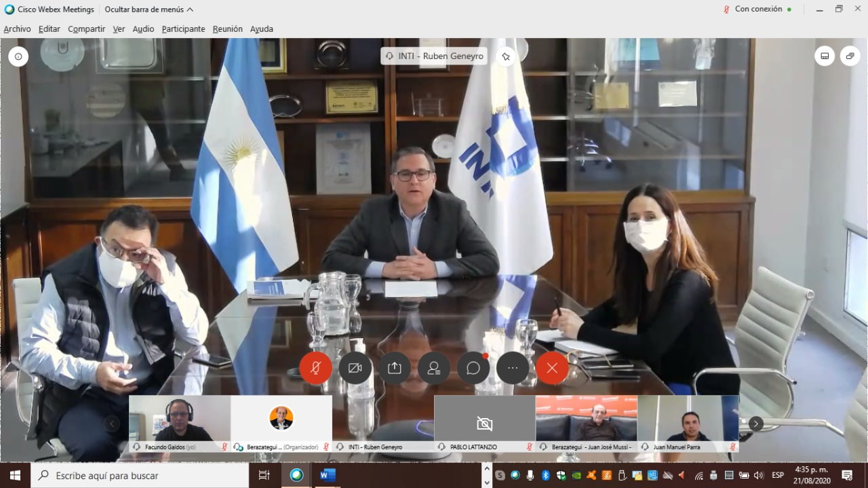Click the Reunión menu item
Screen dimensions: 868x488
[227, 29]
